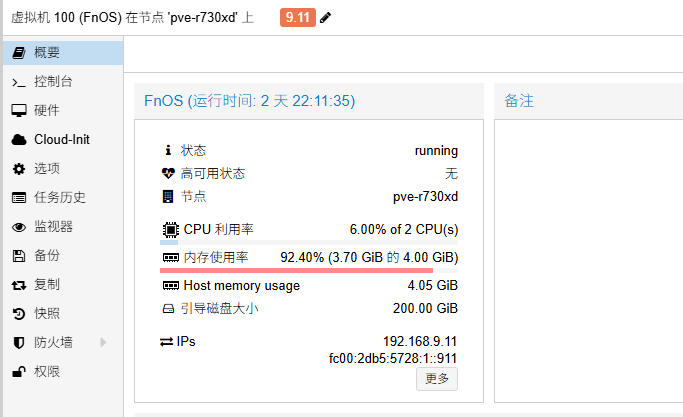The height and width of the screenshot is (417, 683).
Task: Click the 快照 history clock icon
Action: click(18, 314)
